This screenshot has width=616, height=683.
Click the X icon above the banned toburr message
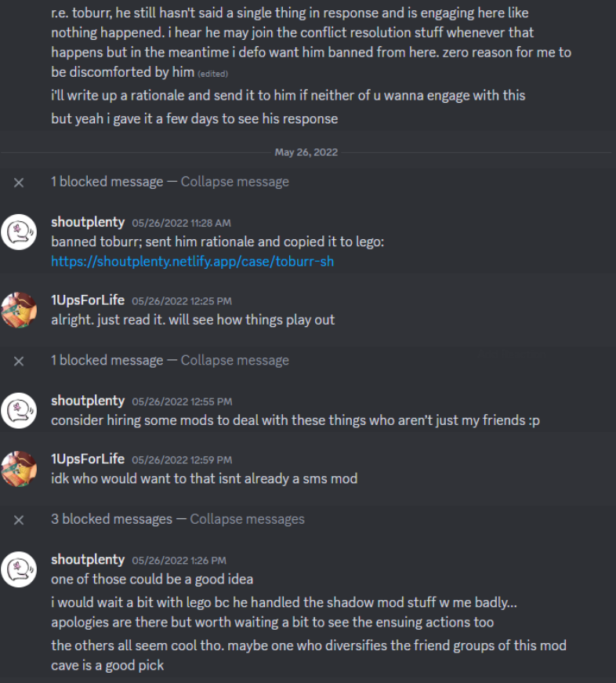[19, 182]
